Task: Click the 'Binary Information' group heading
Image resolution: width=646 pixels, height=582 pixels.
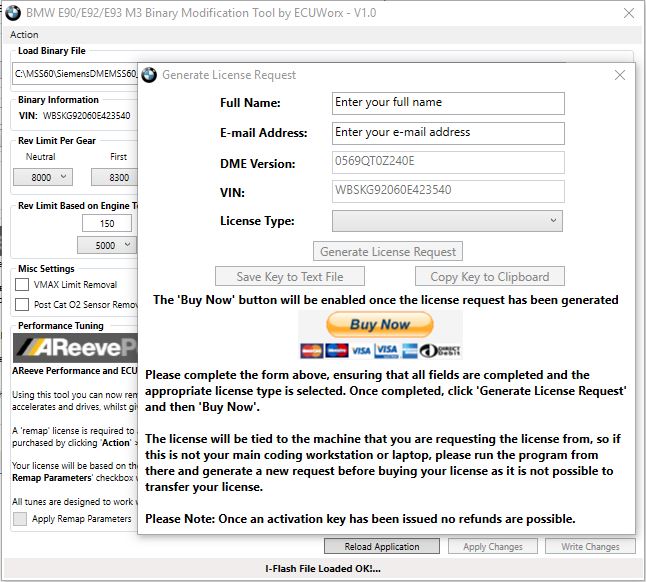Action: point(58,100)
